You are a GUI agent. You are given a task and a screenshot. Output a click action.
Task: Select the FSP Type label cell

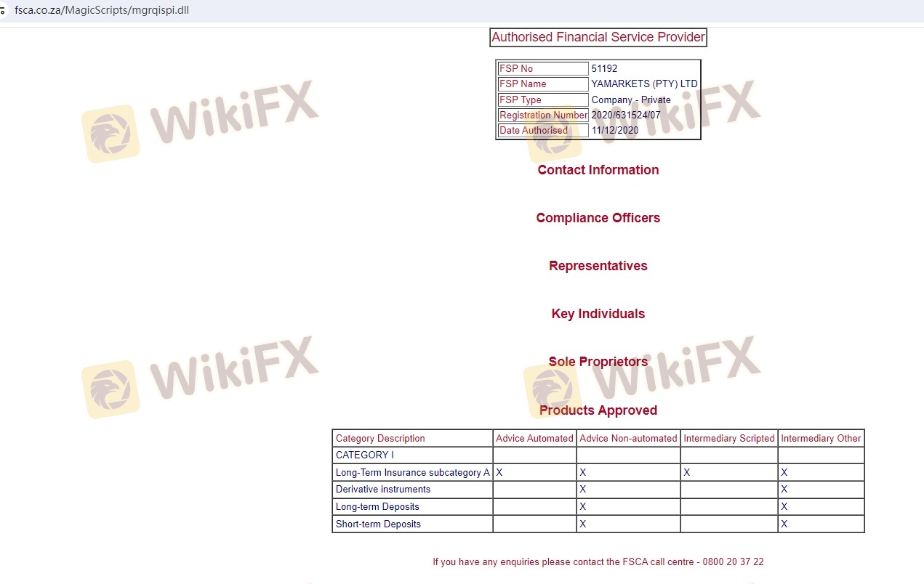[543, 100]
